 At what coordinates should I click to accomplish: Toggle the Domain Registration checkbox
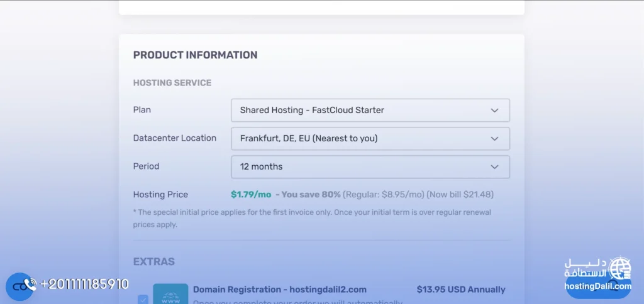[x=143, y=299]
